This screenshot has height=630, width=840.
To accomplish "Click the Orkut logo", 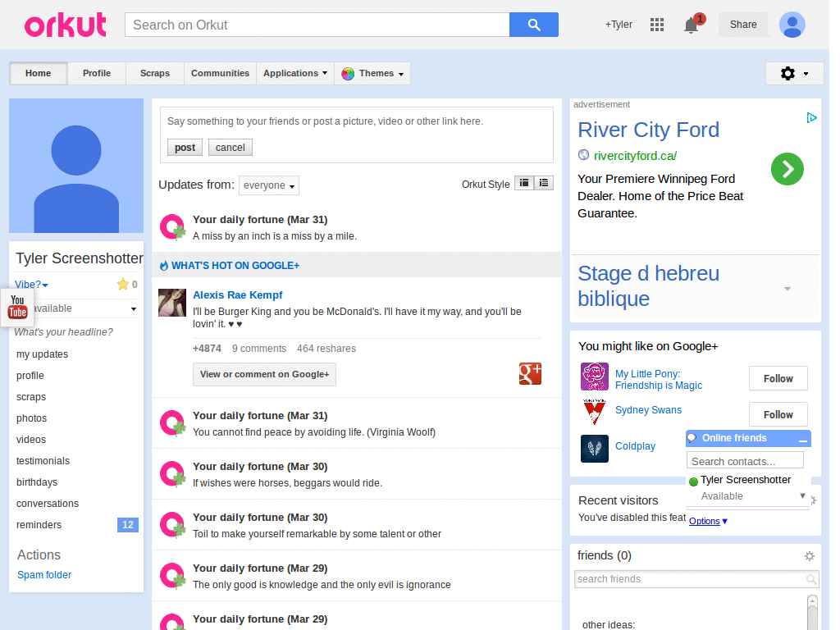I will (66, 25).
